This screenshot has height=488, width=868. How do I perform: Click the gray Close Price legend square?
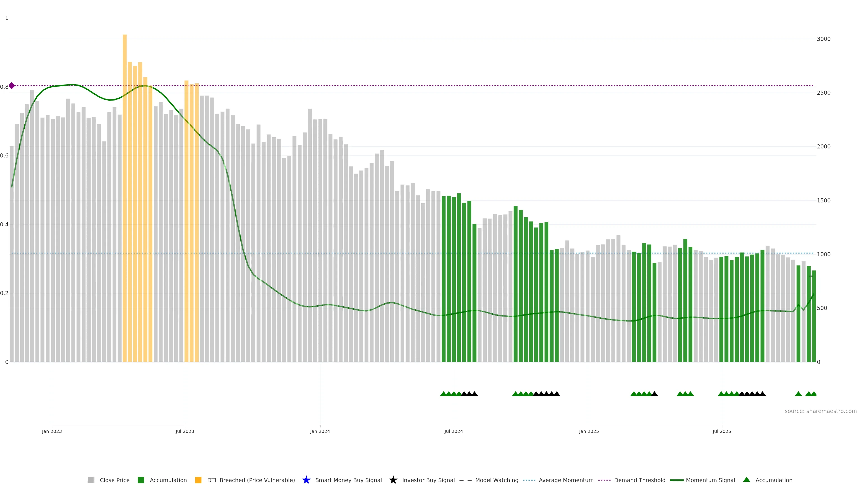point(91,480)
